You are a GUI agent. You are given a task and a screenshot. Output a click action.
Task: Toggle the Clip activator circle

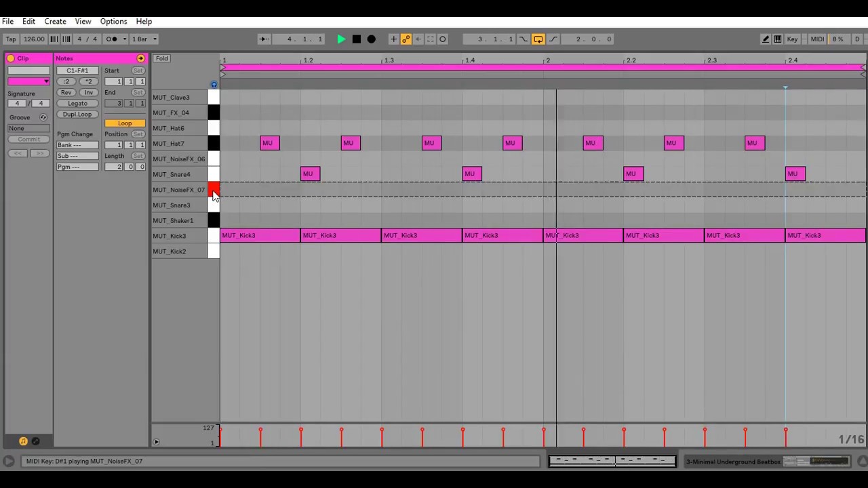[x=10, y=58]
